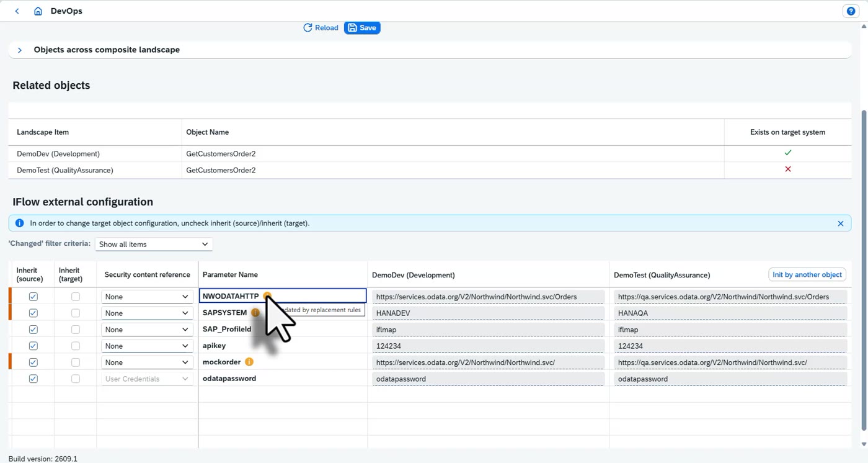Click the Security content reference column header
The image size is (868, 463).
coord(147,274)
